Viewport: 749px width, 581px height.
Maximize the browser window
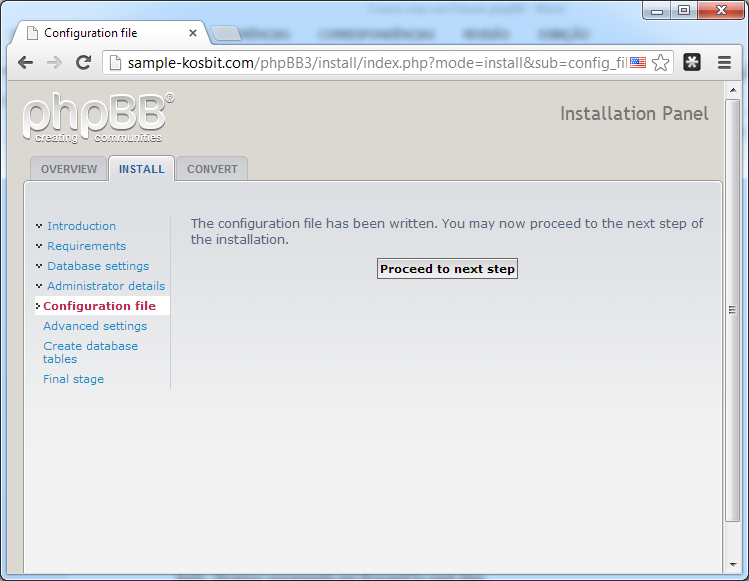684,11
